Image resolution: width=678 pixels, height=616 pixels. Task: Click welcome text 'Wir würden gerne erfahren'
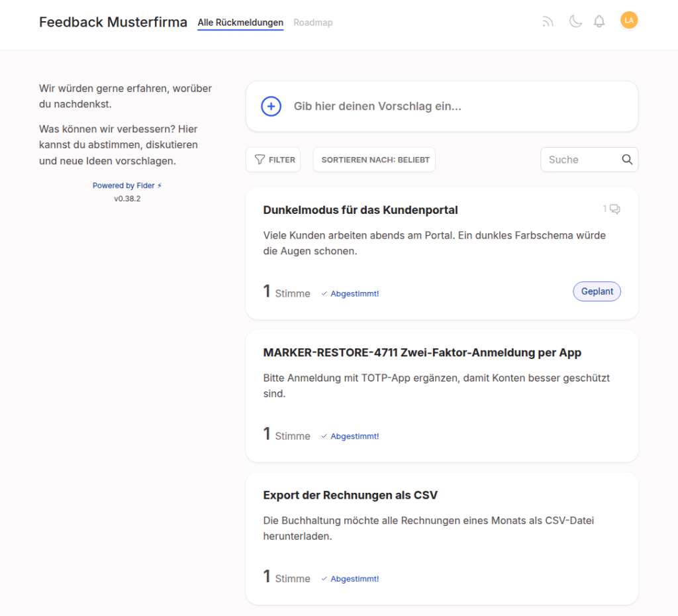[x=125, y=96]
